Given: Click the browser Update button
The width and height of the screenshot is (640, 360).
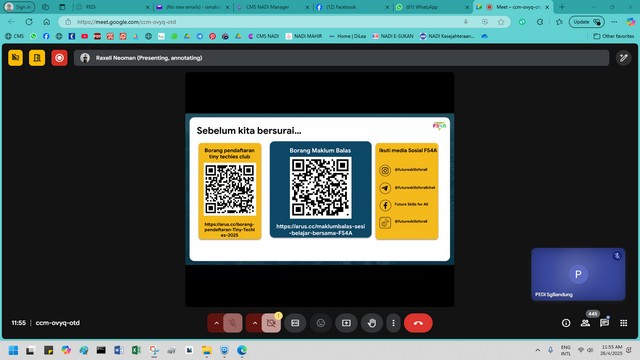Looking at the screenshot, I should [x=587, y=22].
